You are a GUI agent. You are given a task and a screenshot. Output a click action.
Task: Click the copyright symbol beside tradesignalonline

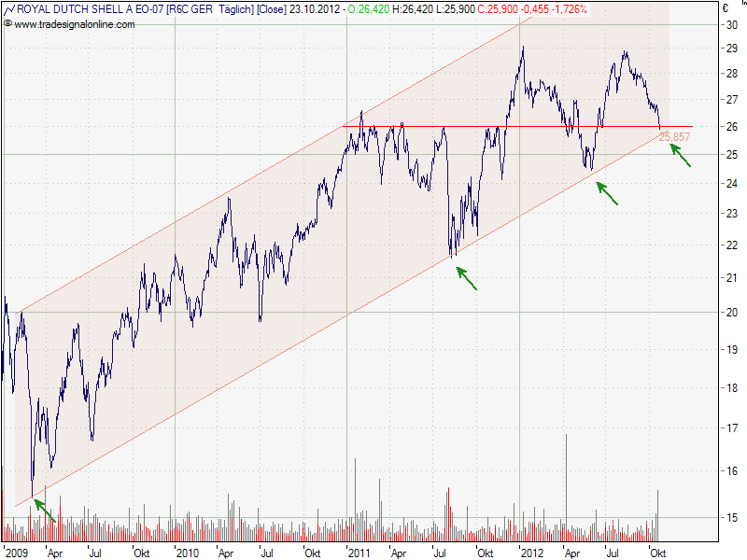[7, 24]
